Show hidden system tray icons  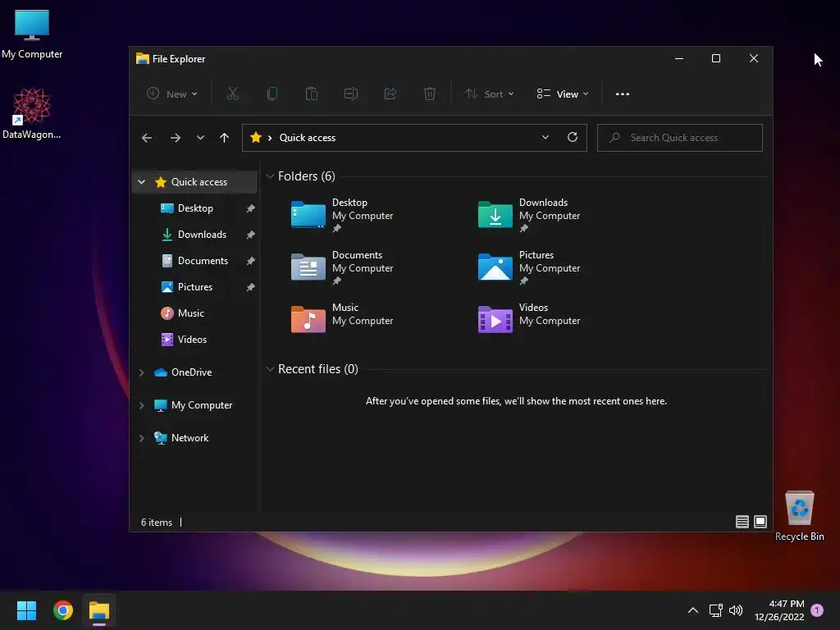692,610
